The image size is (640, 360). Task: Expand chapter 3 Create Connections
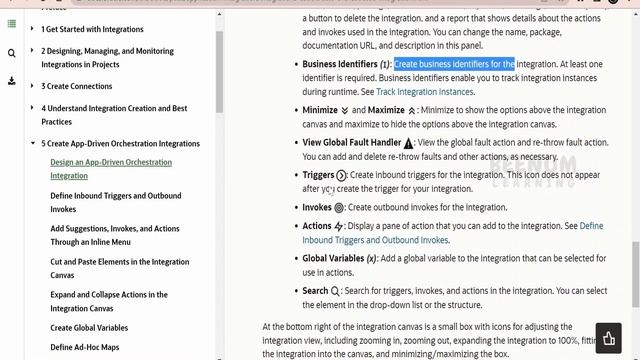point(32,86)
